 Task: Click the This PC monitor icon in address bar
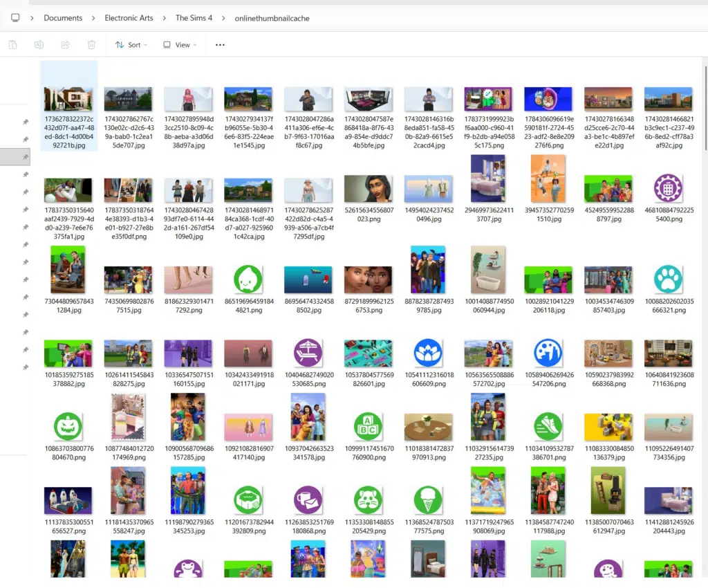pos(15,17)
